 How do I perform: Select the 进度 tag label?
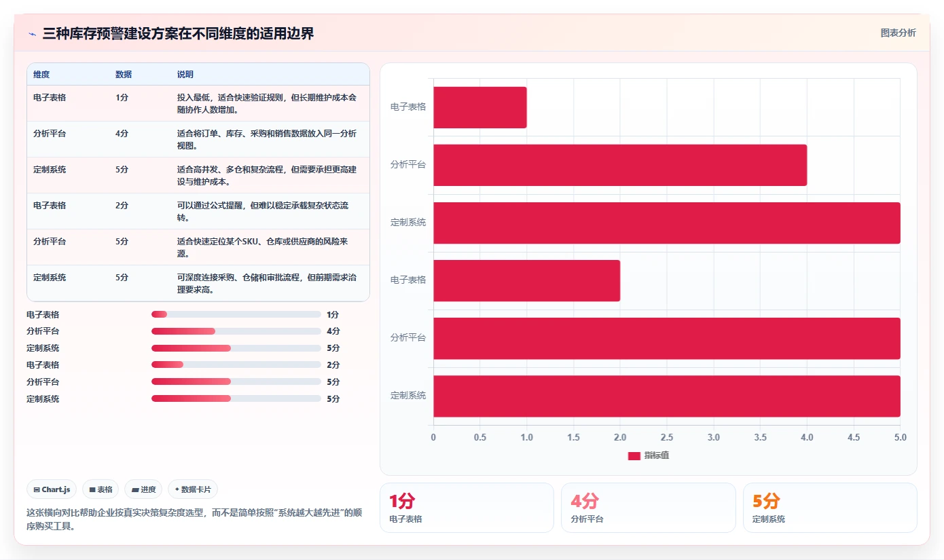(148, 489)
